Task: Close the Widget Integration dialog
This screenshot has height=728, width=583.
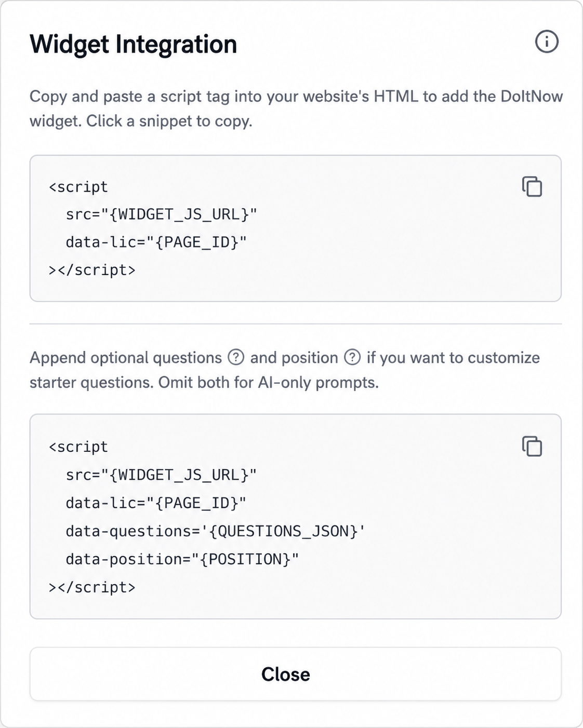Action: coord(296,674)
